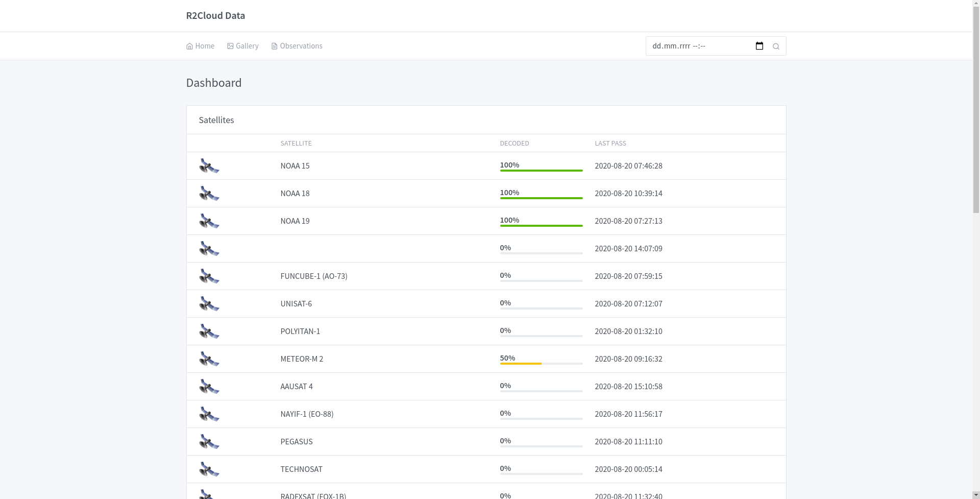Image resolution: width=980 pixels, height=499 pixels.
Task: Click the 50% label for METEOR-M 2
Action: [507, 358]
